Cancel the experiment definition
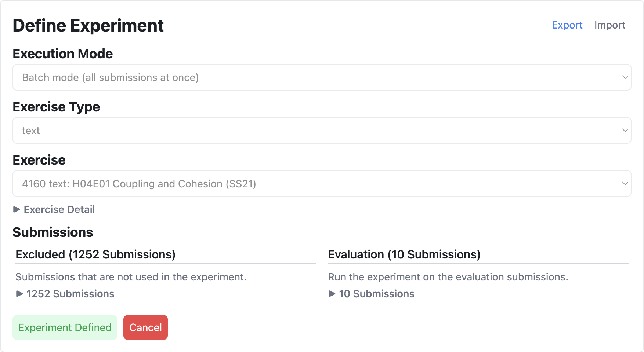Viewport: 644px width, 352px height. (145, 327)
